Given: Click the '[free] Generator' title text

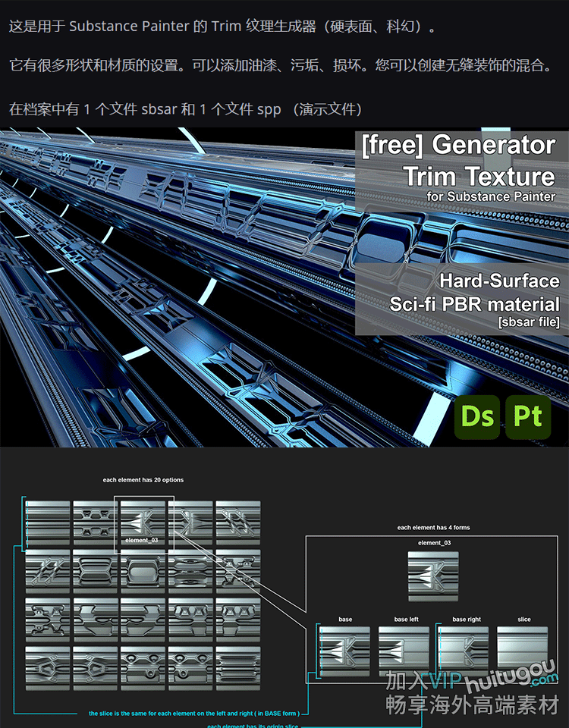Looking at the screenshot, I should click(458, 145).
